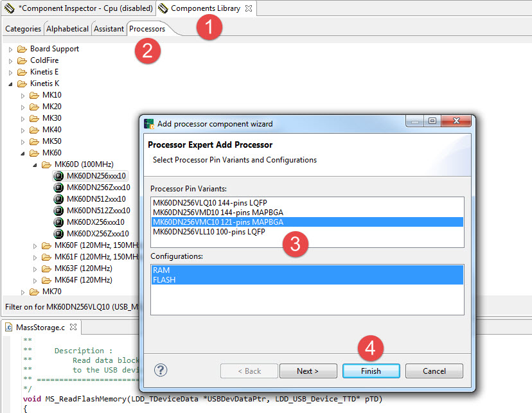Click the MassStorage.c file icon
Screen dimensions: 532x413
click(x=9, y=327)
